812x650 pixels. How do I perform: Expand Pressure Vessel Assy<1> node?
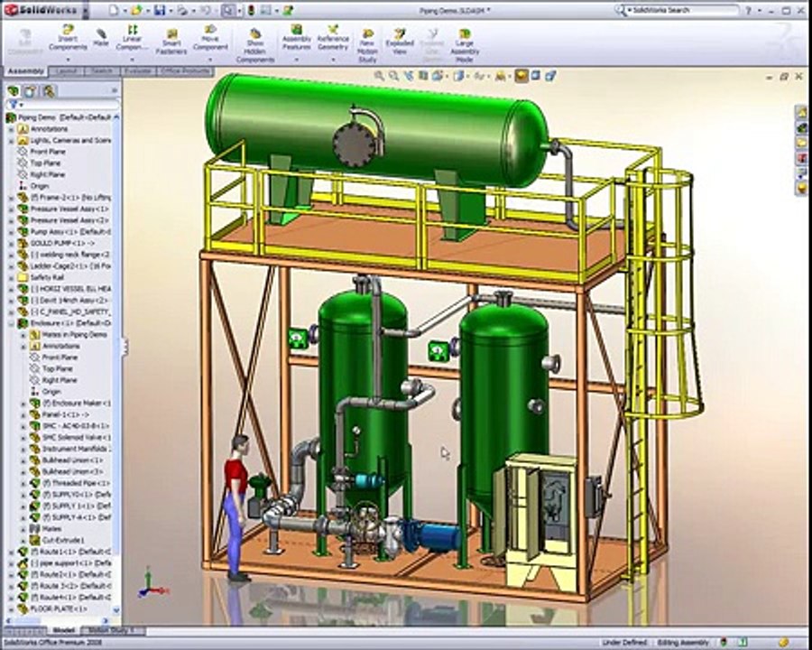[12, 209]
